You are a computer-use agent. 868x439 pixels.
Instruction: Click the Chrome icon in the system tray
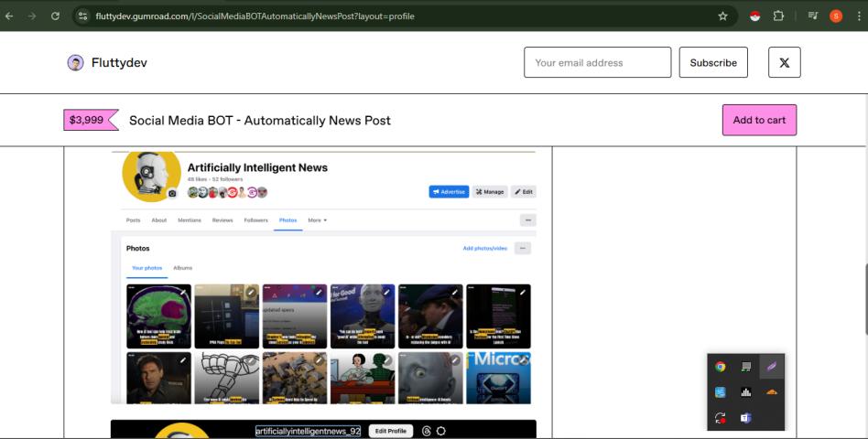[721, 367]
